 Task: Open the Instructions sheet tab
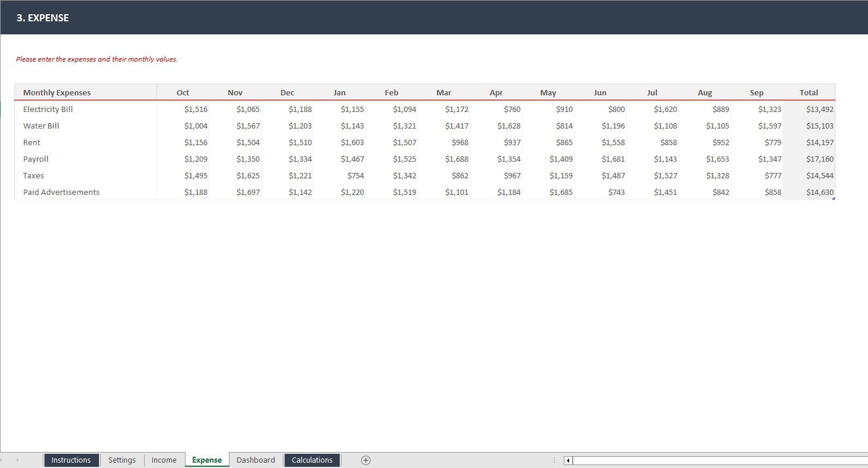(x=71, y=460)
